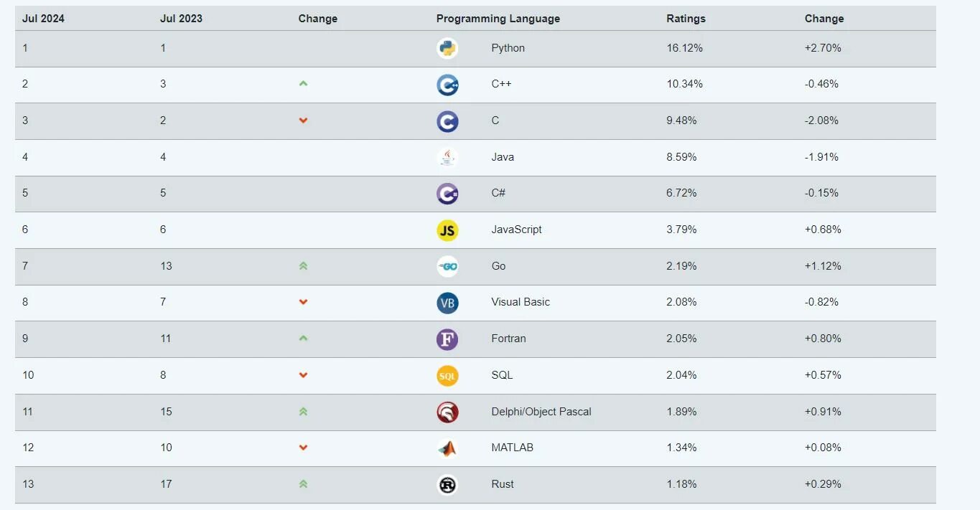Click the purple Fortran F icon
The width and height of the screenshot is (980, 510).
pyautogui.click(x=447, y=339)
